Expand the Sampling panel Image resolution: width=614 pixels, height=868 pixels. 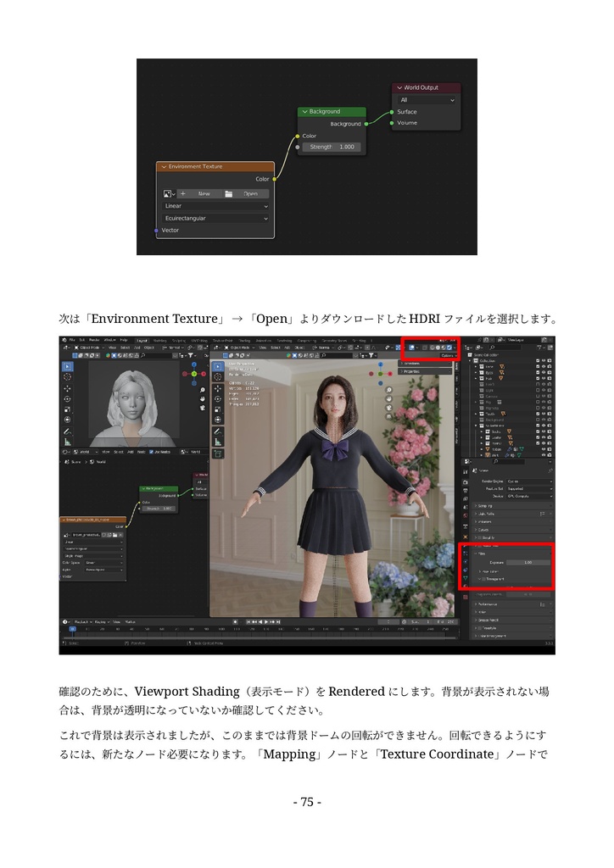512,506
